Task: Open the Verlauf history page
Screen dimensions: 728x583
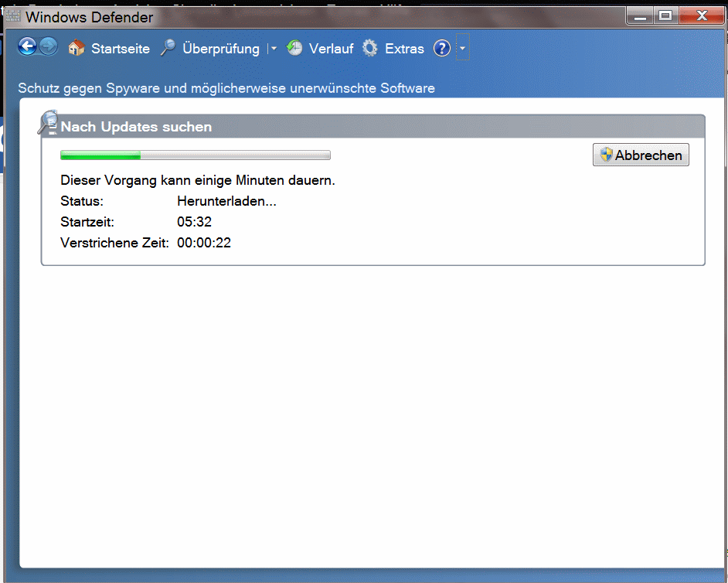Action: coord(331,48)
